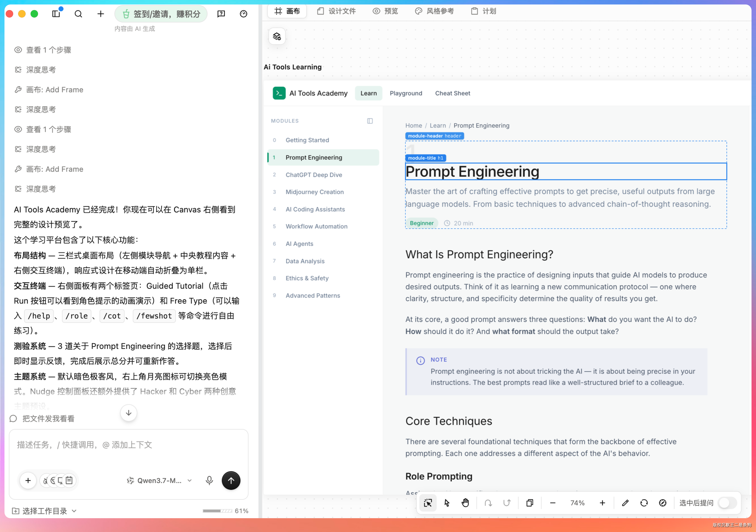Select the hand pan tool
The width and height of the screenshot is (756, 532).
click(x=465, y=503)
